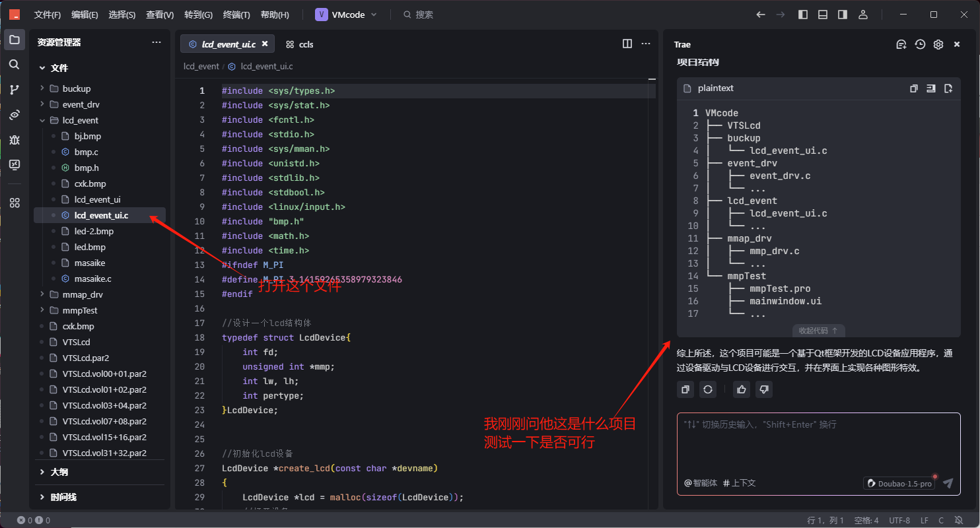
Task: Open the 终端(T) menu
Action: (x=236, y=15)
